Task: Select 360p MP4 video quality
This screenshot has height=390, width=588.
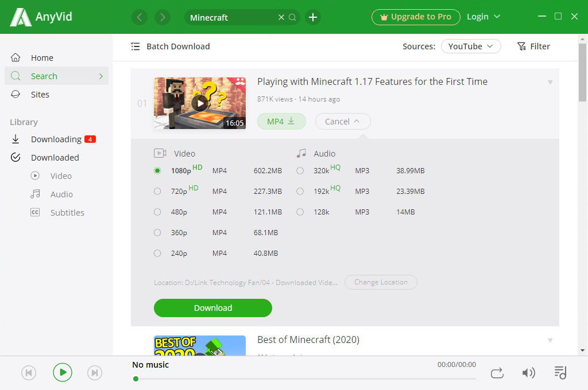Action: click(x=157, y=233)
